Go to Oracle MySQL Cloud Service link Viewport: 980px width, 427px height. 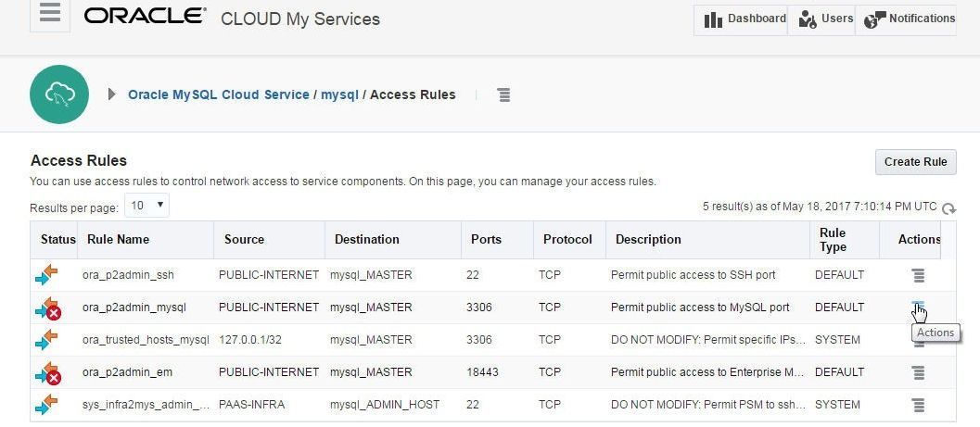click(219, 94)
